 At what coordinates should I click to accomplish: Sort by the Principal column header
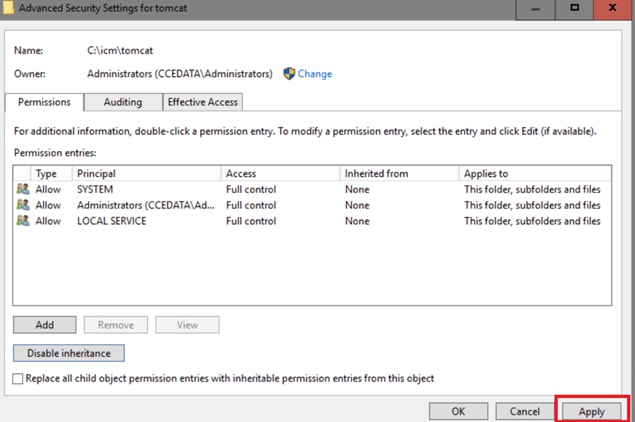click(147, 173)
